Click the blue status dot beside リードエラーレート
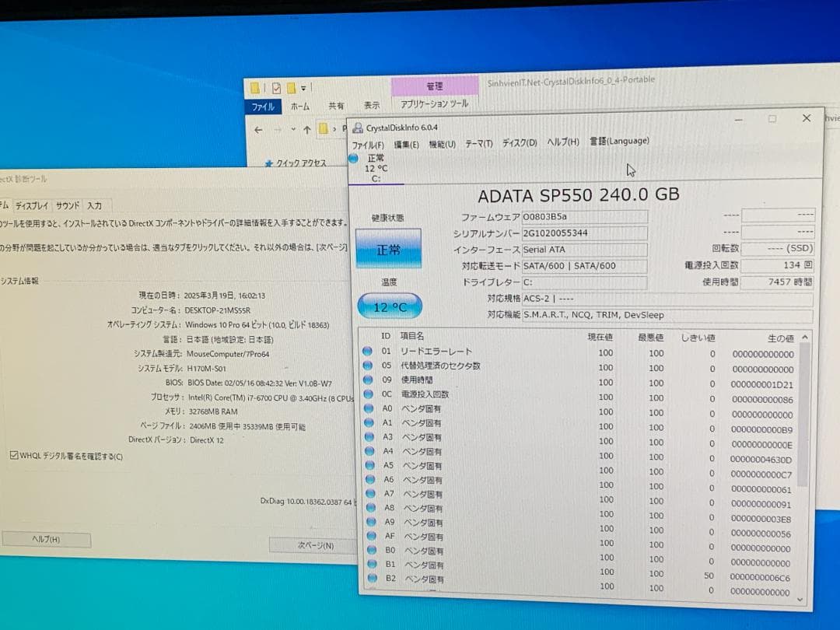Viewport: 840px width, 630px height. pos(366,351)
